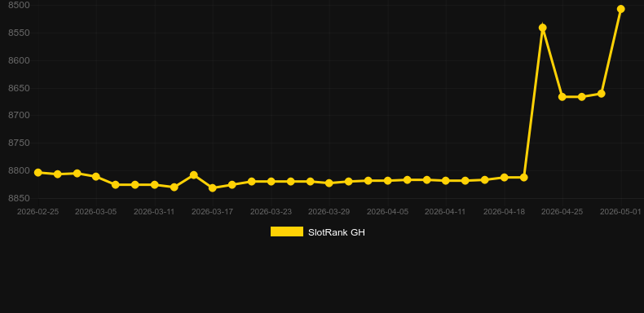Viewport: 644px width, 313px height.
Task: Toggle the SlotRank GH legend label
Action: [x=337, y=232]
